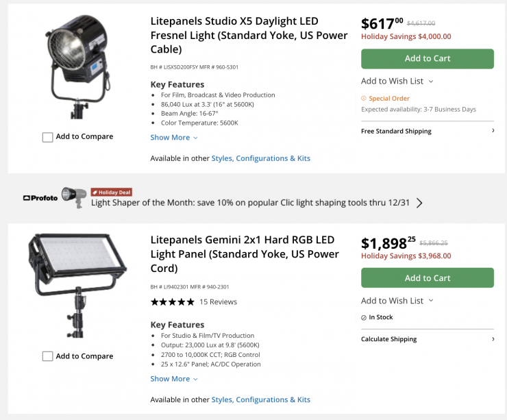The width and height of the screenshot is (507, 420).
Task: Expand the Calculate Shipping chevron
Action: pyautogui.click(x=493, y=339)
